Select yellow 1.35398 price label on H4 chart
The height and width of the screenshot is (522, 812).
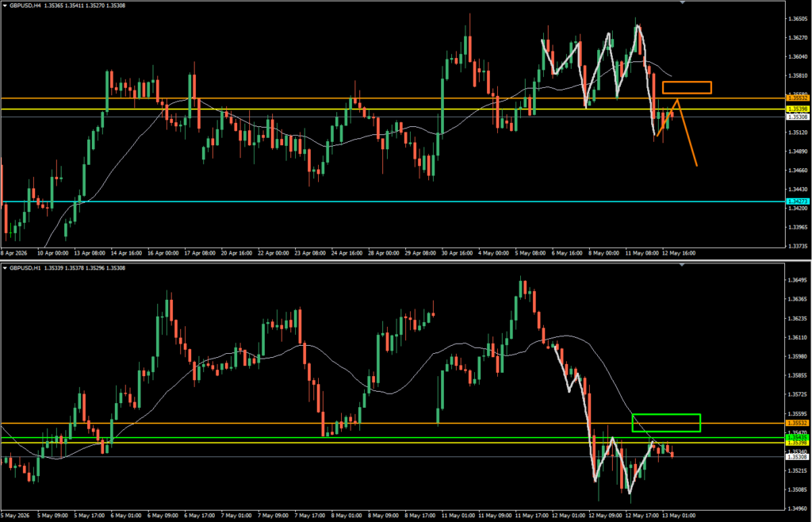coord(798,109)
